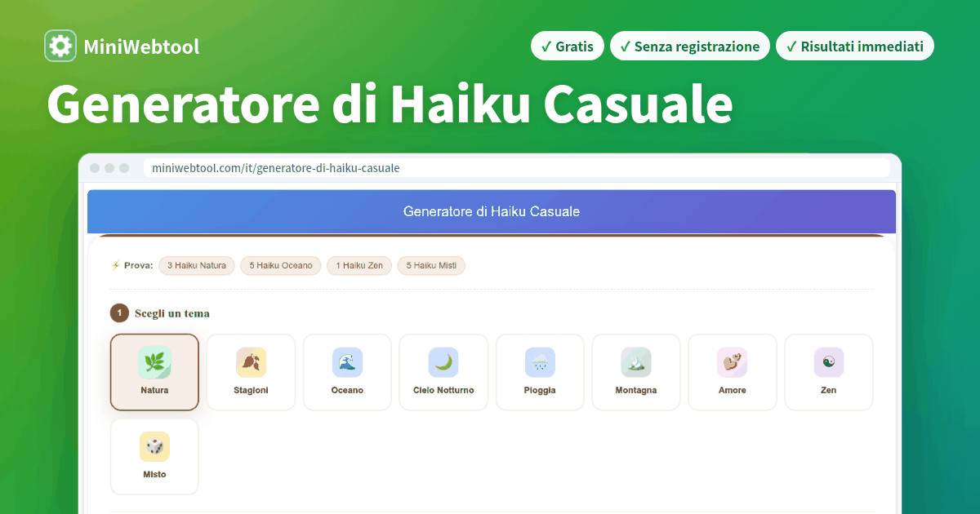
Task: Select the Zen yin-yang icon
Action: click(x=829, y=362)
